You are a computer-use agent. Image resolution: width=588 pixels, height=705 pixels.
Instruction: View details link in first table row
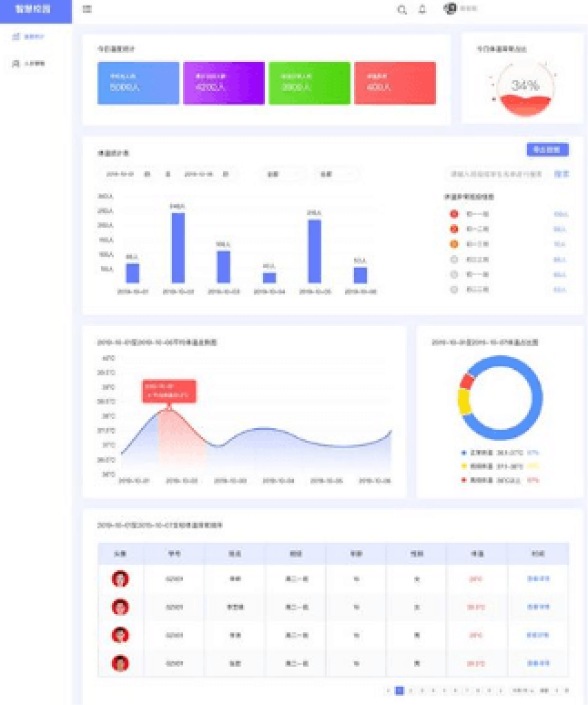539,578
